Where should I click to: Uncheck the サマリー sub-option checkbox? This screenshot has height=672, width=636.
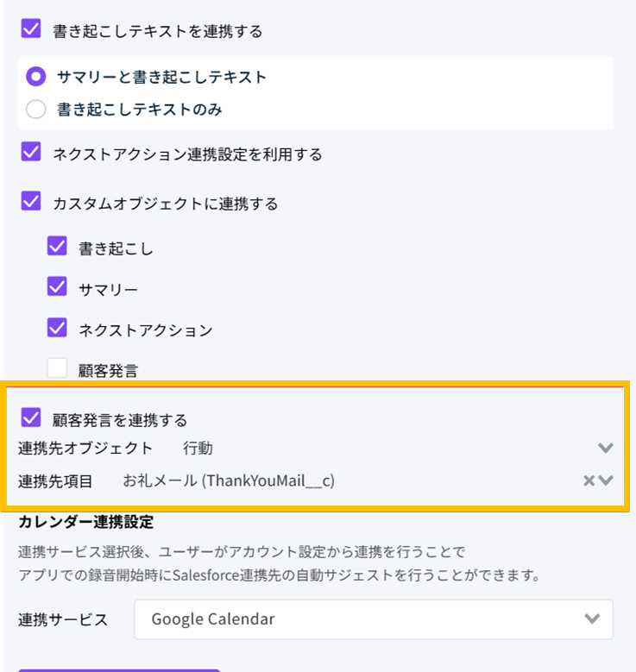tap(57, 286)
